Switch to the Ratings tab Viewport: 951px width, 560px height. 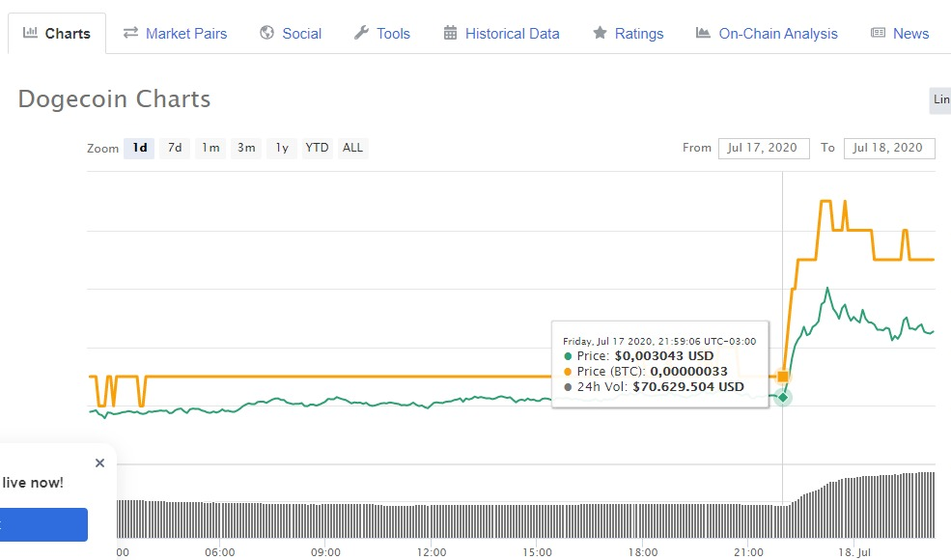(628, 34)
